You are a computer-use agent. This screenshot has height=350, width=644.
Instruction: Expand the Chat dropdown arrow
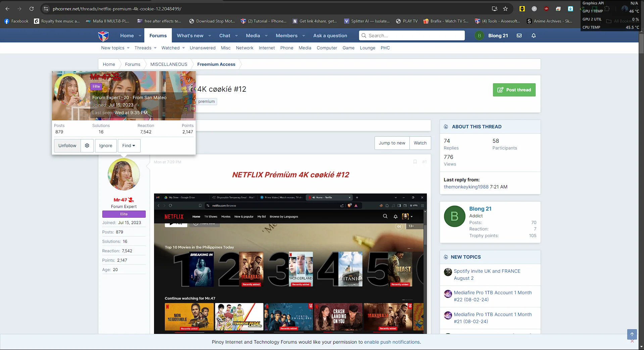click(236, 36)
